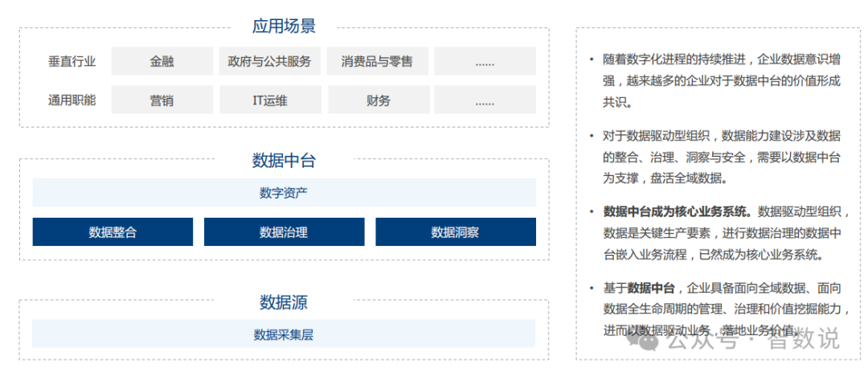Click the 消费品与零售 box

tap(377, 61)
